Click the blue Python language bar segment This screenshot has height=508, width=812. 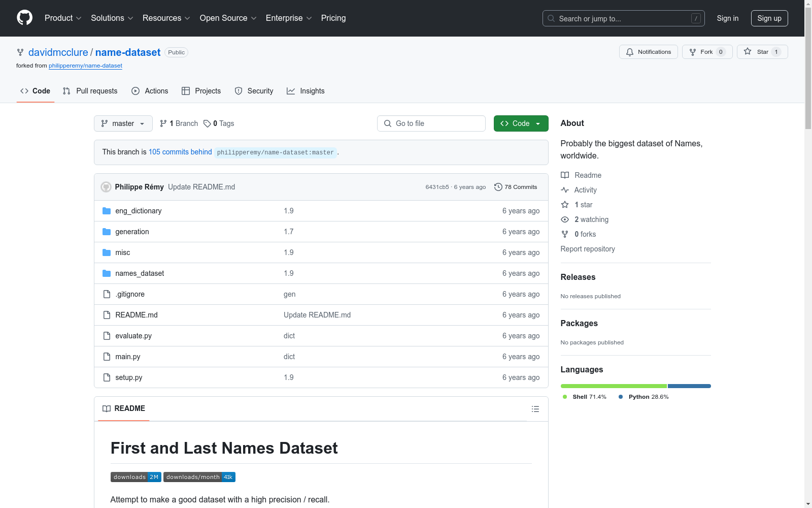pyautogui.click(x=690, y=386)
